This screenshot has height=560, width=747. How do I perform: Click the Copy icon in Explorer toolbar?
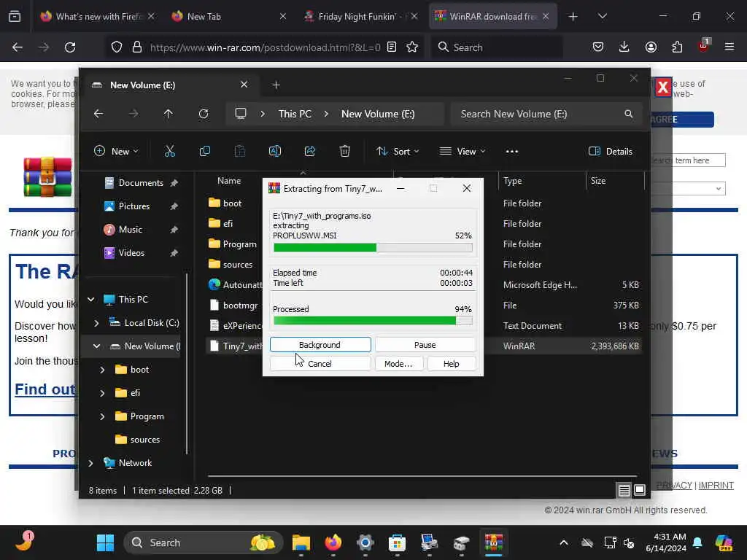click(x=205, y=152)
